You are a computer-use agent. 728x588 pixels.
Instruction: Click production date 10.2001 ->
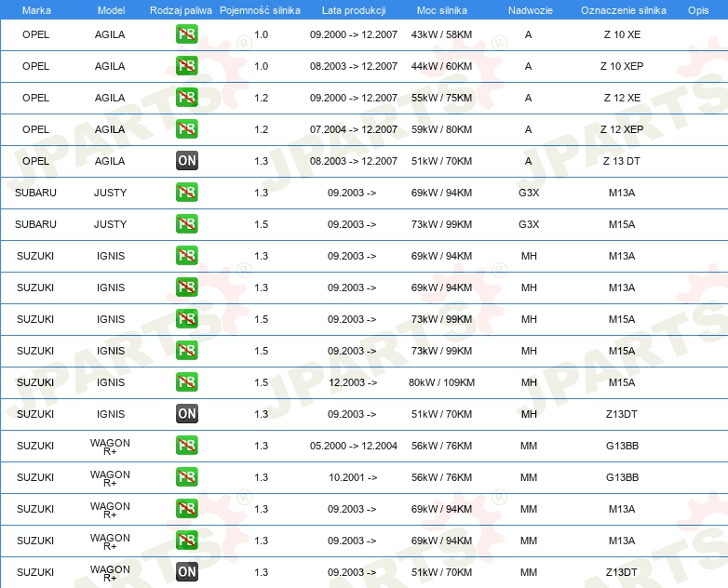(x=353, y=477)
